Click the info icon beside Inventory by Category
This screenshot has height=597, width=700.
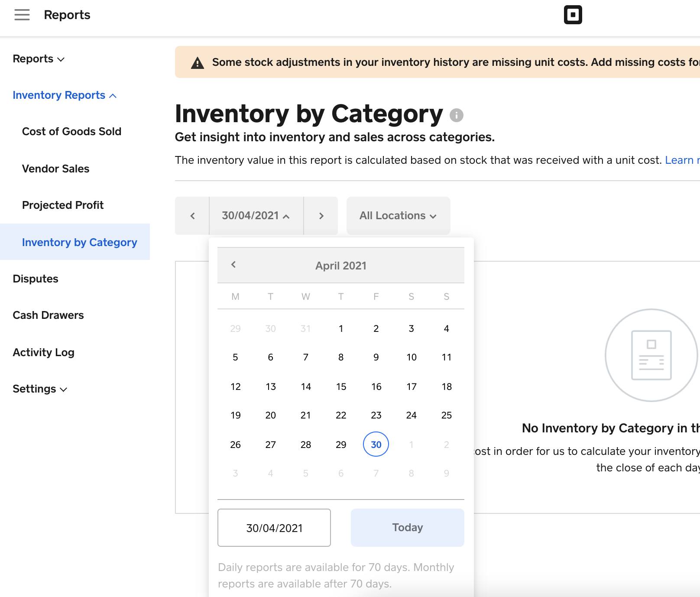(x=456, y=115)
